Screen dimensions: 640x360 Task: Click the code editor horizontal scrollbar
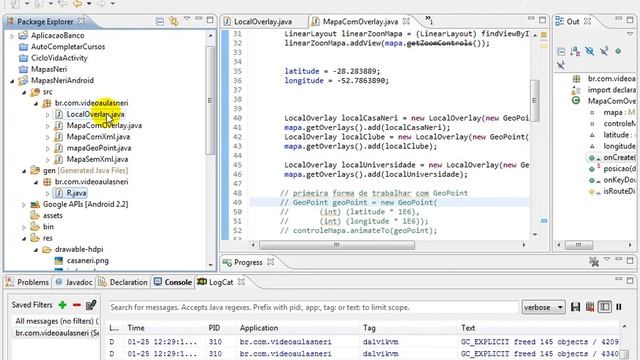(337, 245)
